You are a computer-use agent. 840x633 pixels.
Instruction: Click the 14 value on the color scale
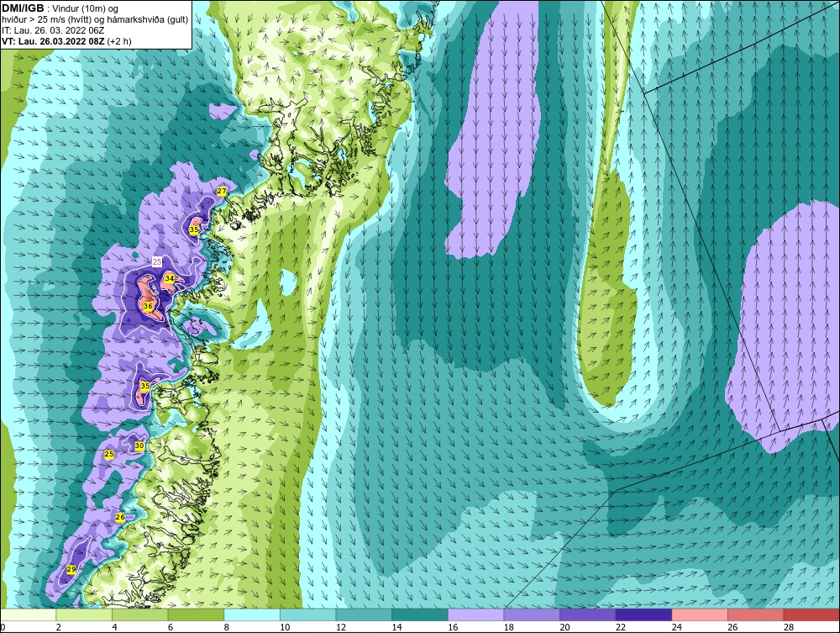pos(396,627)
